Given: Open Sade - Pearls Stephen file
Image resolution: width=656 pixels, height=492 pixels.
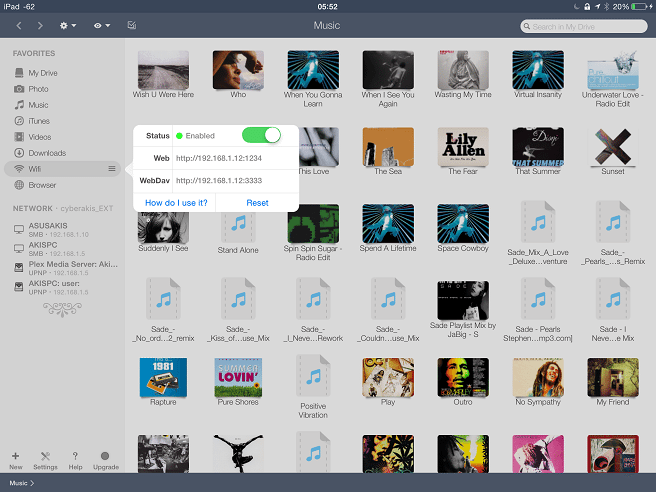Looking at the screenshot, I should (538, 310).
